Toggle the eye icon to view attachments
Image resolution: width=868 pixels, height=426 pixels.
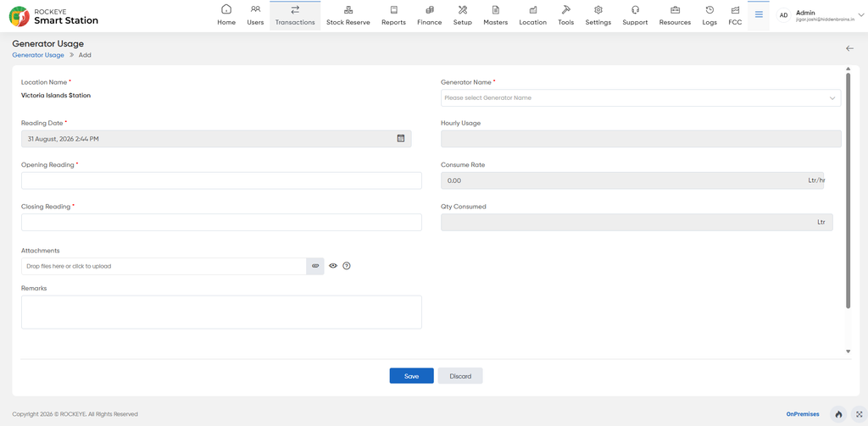(332, 266)
